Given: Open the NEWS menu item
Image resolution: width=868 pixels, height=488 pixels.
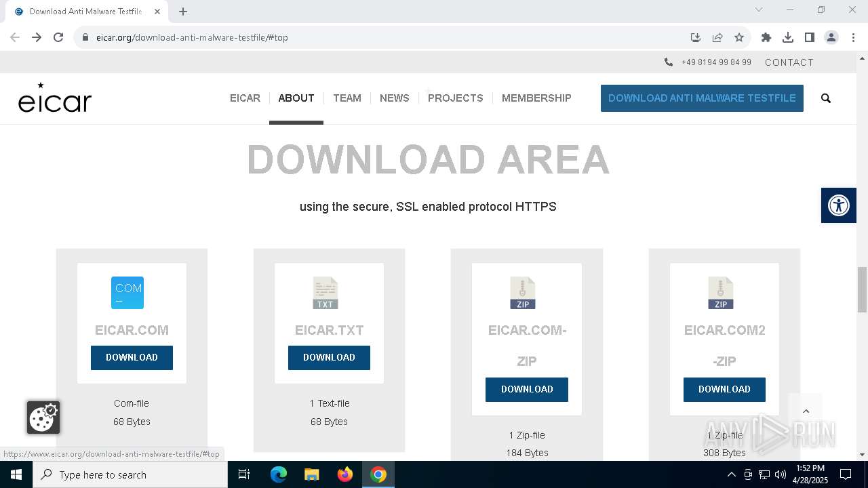Looking at the screenshot, I should click(x=395, y=98).
